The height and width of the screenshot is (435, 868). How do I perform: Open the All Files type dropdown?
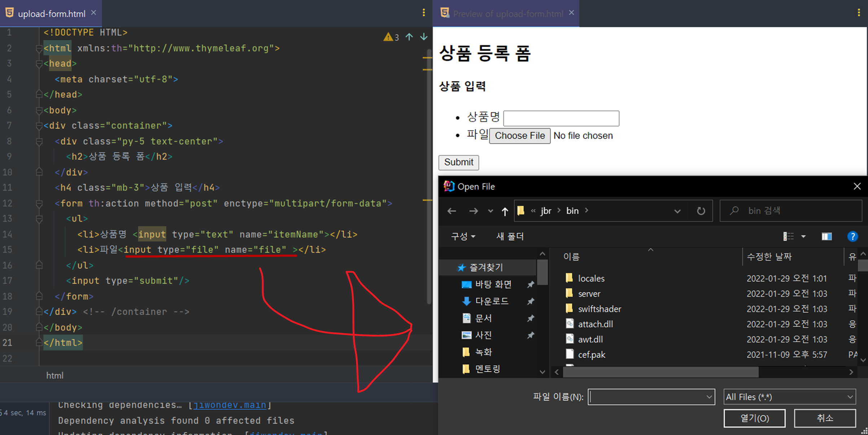click(789, 397)
